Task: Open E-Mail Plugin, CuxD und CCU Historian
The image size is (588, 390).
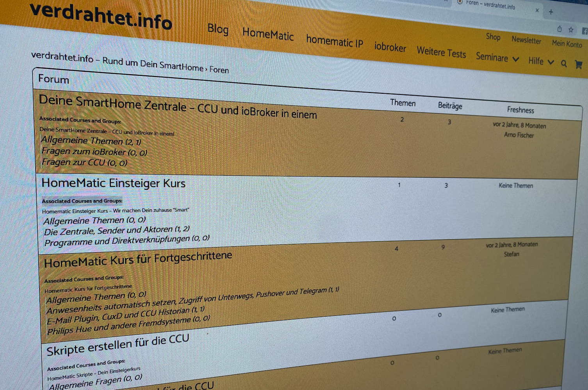Action: point(125,315)
